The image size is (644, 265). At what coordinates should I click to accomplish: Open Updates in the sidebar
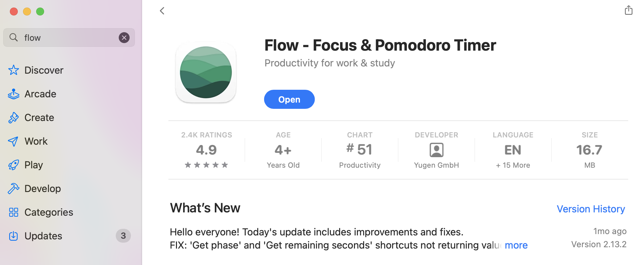point(43,236)
